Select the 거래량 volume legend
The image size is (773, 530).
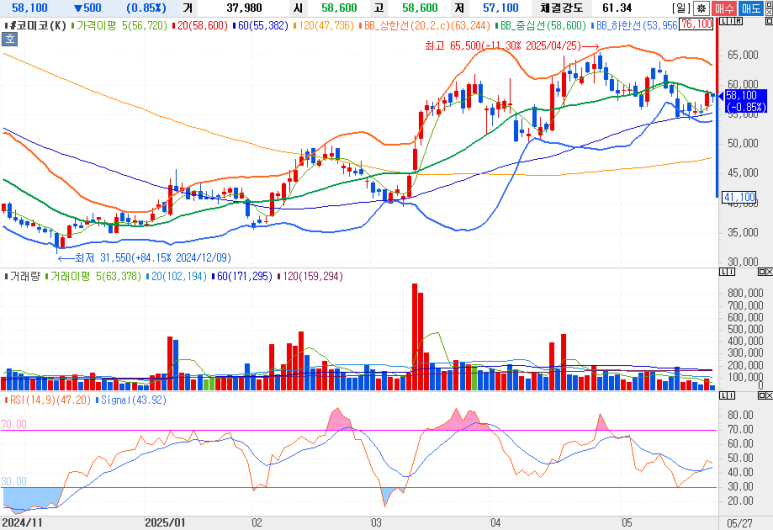click(22, 276)
